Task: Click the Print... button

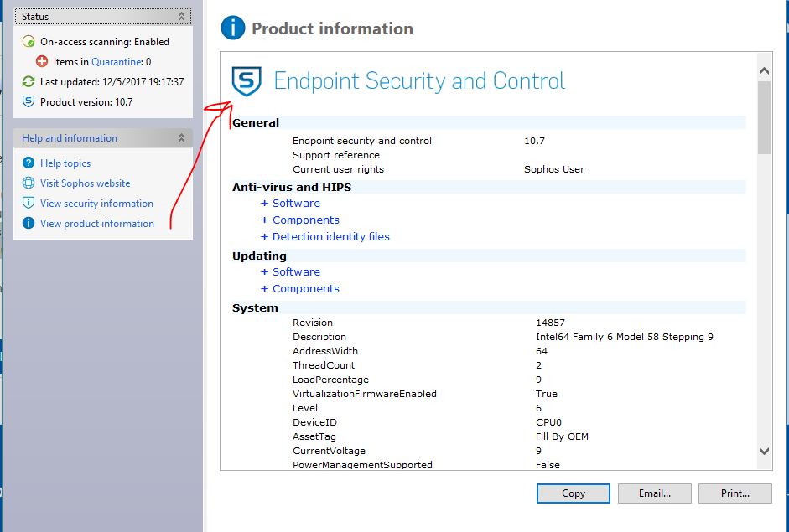Action: click(x=735, y=493)
